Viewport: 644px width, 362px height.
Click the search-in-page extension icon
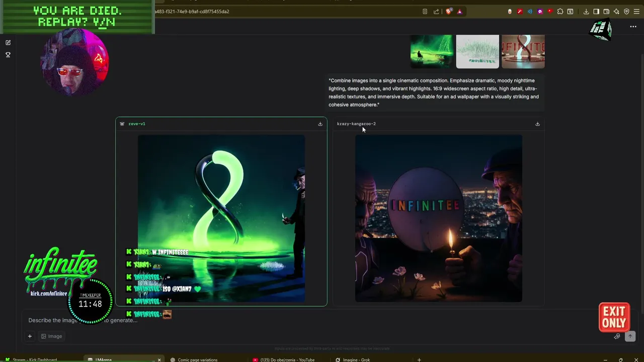[x=570, y=12]
